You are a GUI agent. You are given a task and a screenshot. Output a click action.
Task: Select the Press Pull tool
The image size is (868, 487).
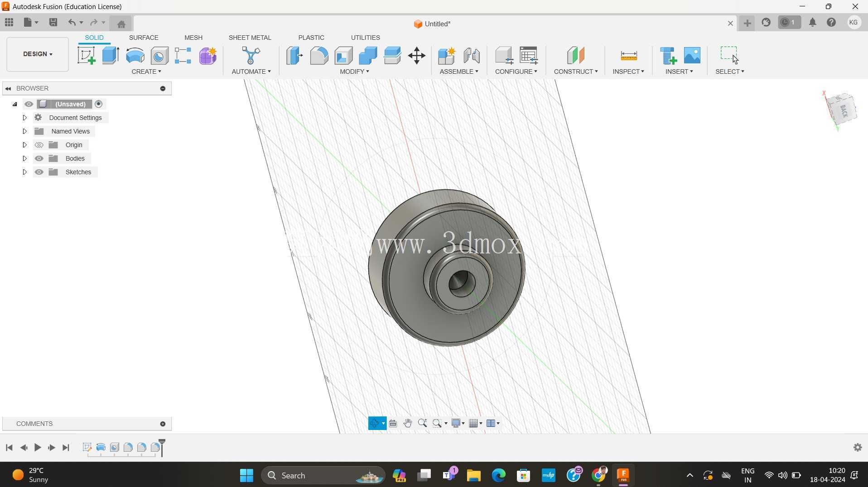pyautogui.click(x=294, y=56)
